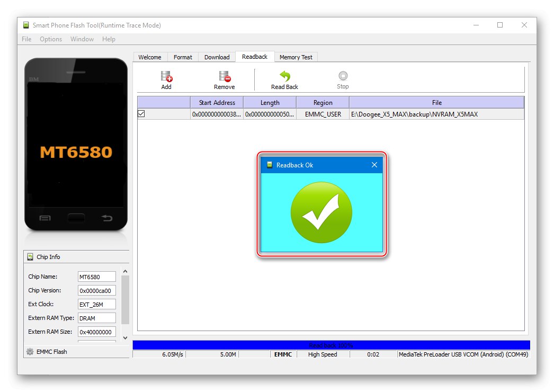The height and width of the screenshot is (392, 554).
Task: Uncheck the NVRAM_X5MAX readback entry
Action: 140,113
